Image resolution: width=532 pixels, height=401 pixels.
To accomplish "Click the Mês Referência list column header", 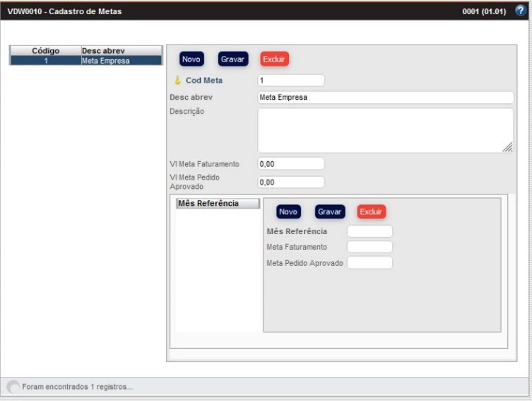I will point(218,204).
